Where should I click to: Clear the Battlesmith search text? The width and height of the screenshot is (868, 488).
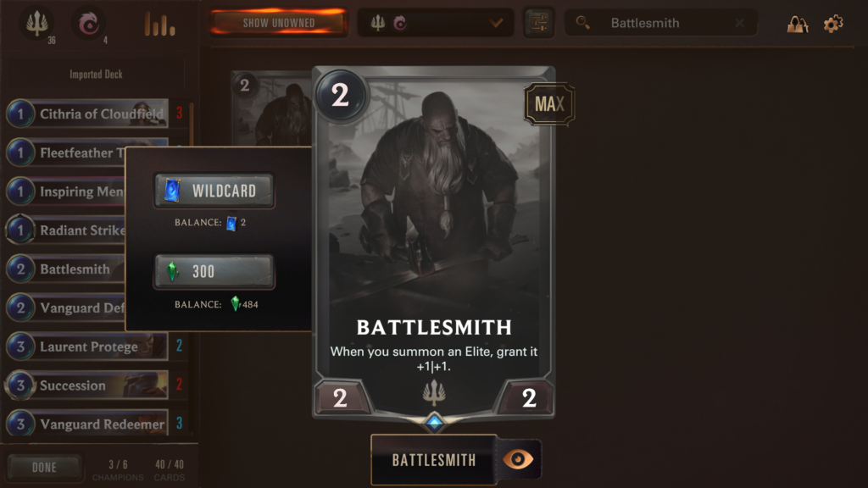pos(739,23)
